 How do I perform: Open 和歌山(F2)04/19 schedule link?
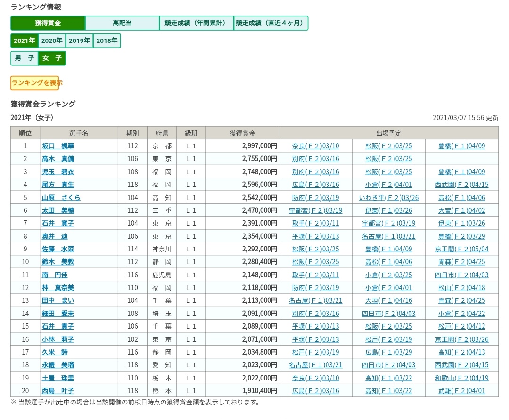[x=461, y=378]
